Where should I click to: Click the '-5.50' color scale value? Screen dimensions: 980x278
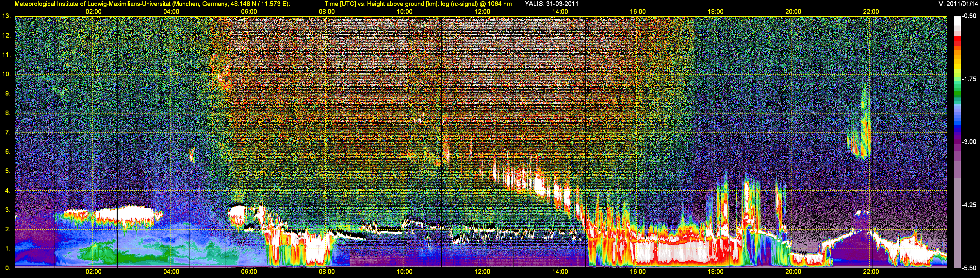click(x=969, y=268)
